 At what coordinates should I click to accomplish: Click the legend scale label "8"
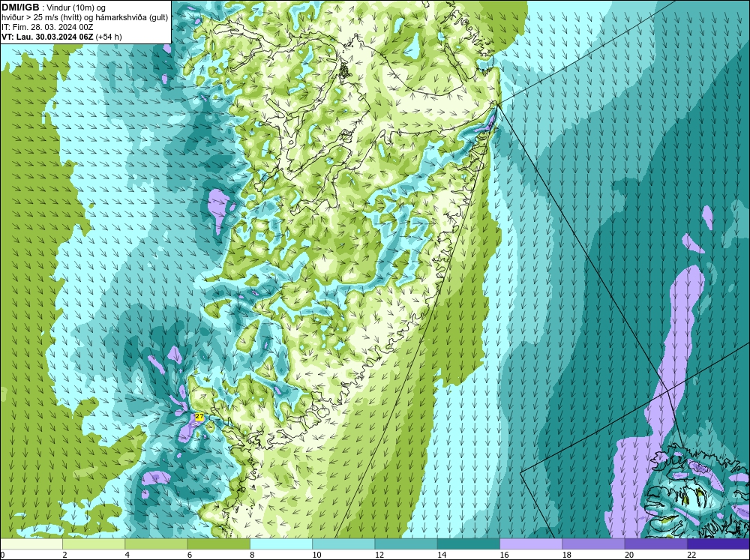click(x=251, y=555)
